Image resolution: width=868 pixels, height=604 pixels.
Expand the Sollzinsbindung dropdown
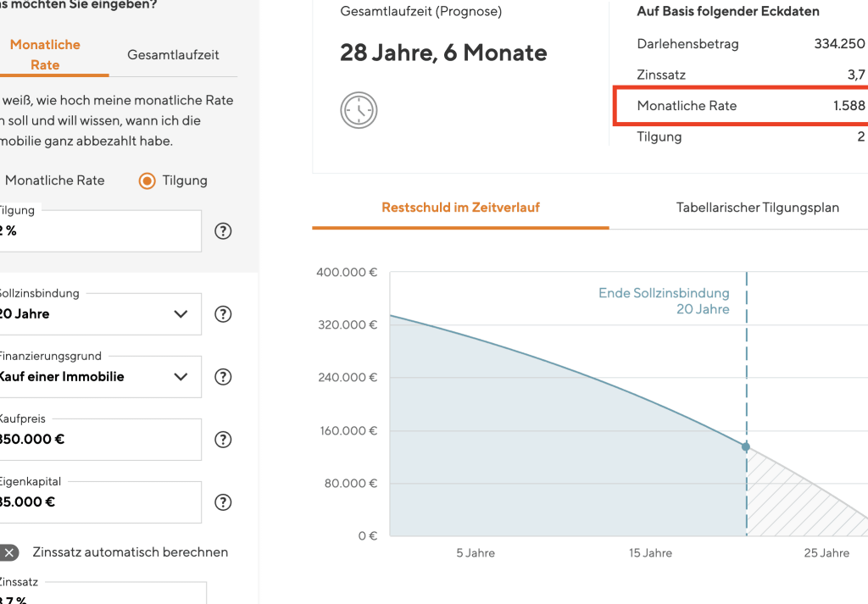tap(181, 314)
